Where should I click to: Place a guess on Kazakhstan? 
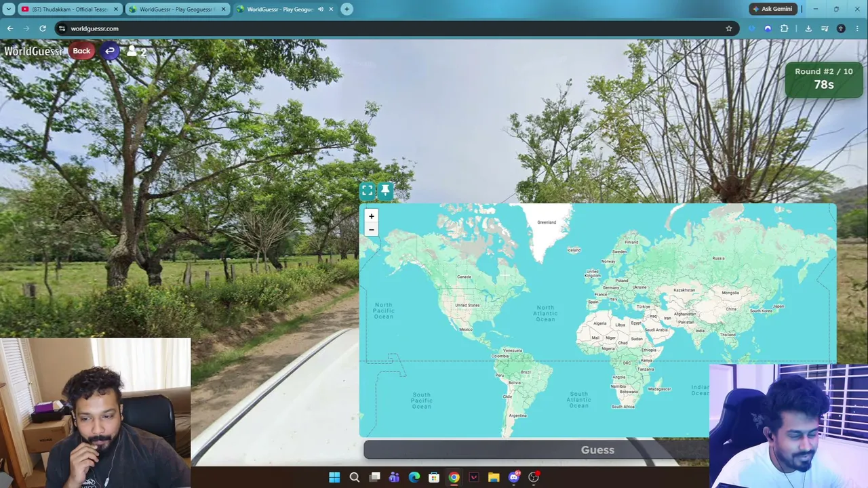[684, 290]
